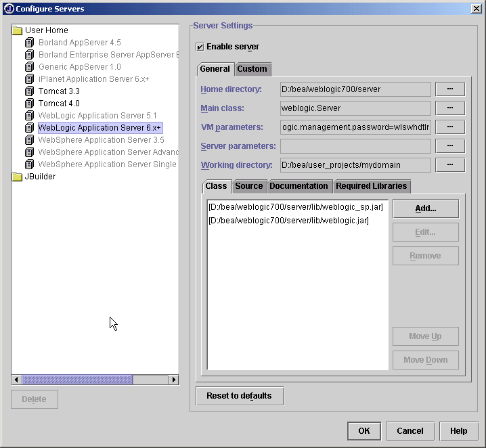Screen dimensions: 486x448
Task: Browse for the Working directory
Action: tap(450, 165)
